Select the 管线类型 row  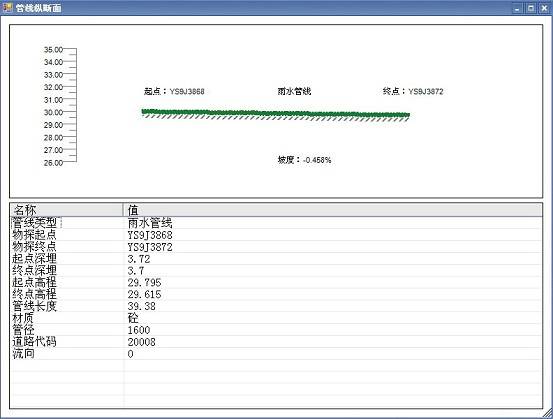point(276,223)
